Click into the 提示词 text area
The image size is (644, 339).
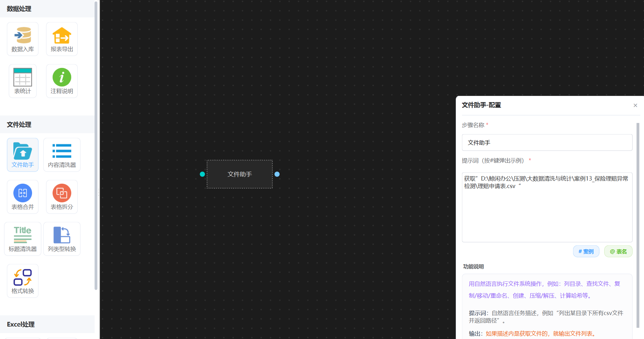pyautogui.click(x=547, y=207)
